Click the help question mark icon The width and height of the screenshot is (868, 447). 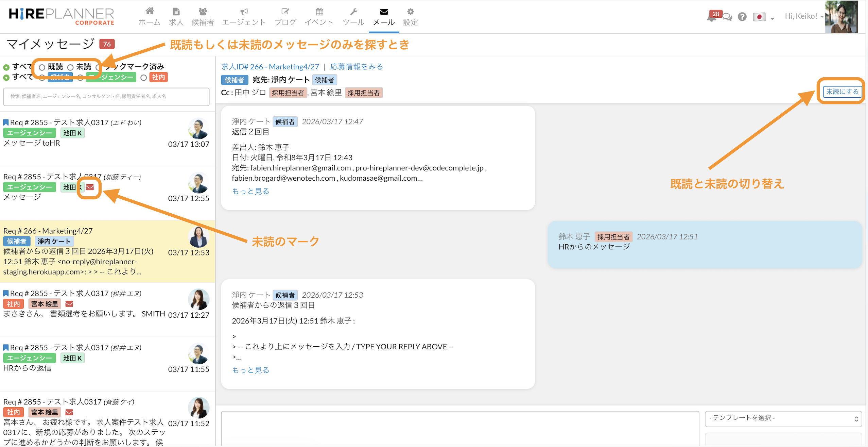tap(742, 17)
